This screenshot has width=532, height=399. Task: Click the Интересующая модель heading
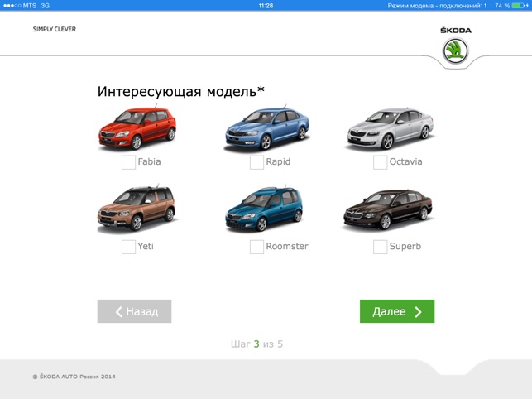tap(181, 91)
